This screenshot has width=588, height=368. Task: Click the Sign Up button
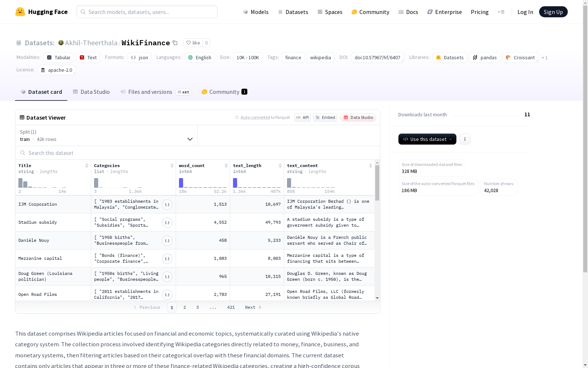pyautogui.click(x=553, y=12)
